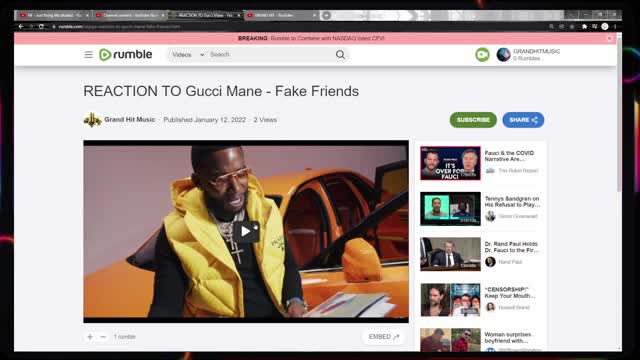Click the green upload camera icon
640x360 pixels.
[482, 55]
